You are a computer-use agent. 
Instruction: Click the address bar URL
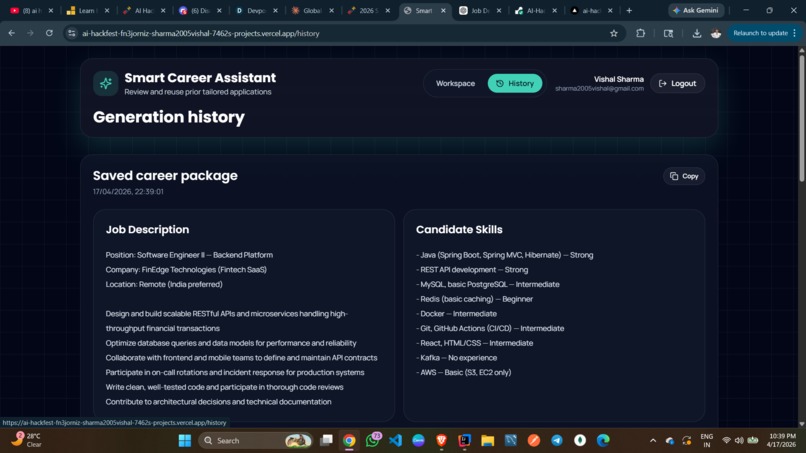pyautogui.click(x=201, y=33)
